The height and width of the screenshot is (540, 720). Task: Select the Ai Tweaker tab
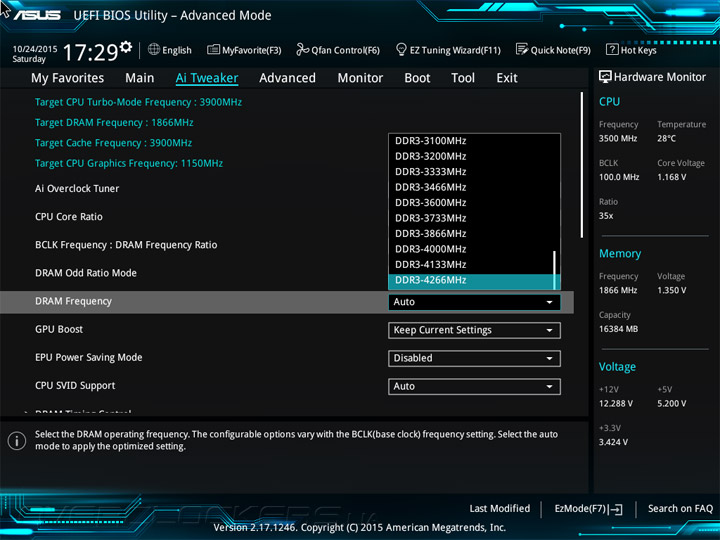click(207, 78)
